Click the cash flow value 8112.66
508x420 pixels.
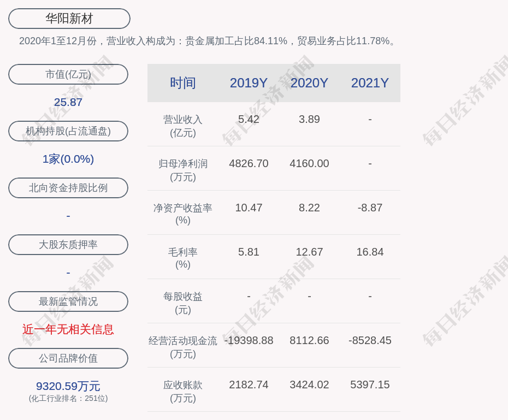click(x=309, y=340)
